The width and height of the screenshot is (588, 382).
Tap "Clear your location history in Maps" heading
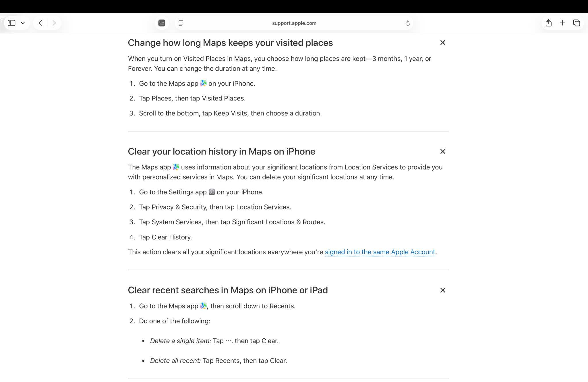tap(221, 152)
